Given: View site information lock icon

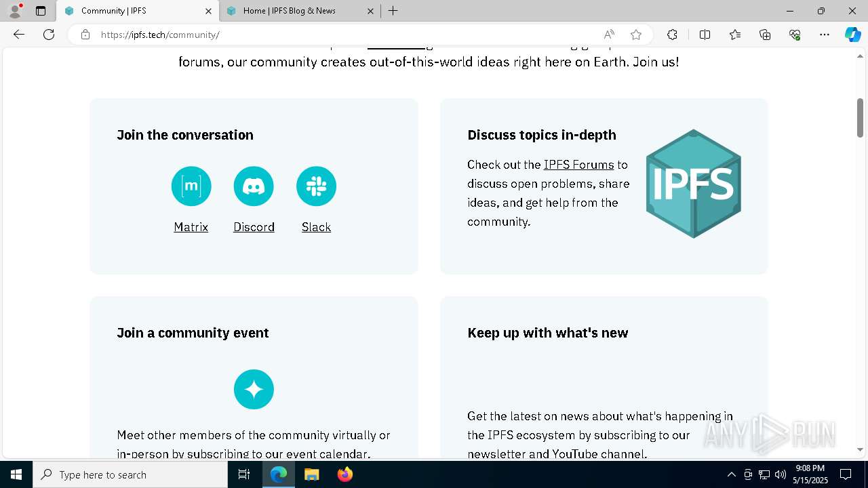Looking at the screenshot, I should (x=85, y=35).
